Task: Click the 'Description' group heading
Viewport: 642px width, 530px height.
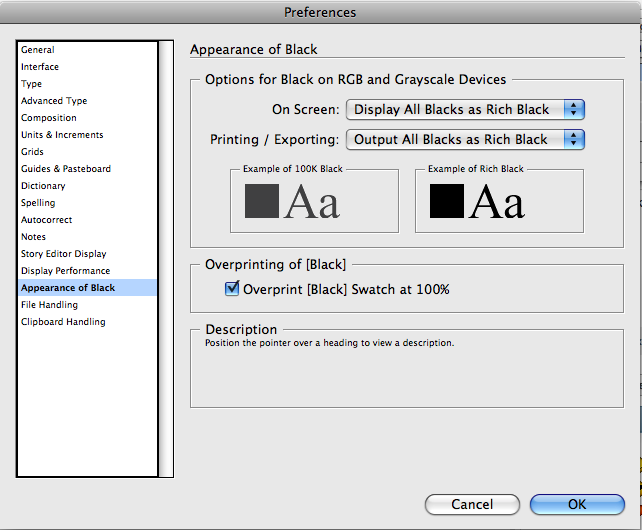Action: (x=241, y=329)
